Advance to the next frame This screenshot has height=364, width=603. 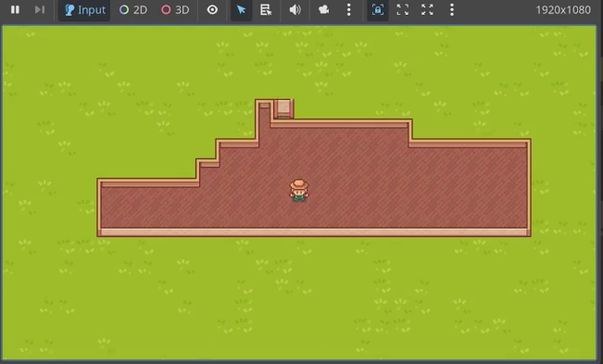coord(40,9)
